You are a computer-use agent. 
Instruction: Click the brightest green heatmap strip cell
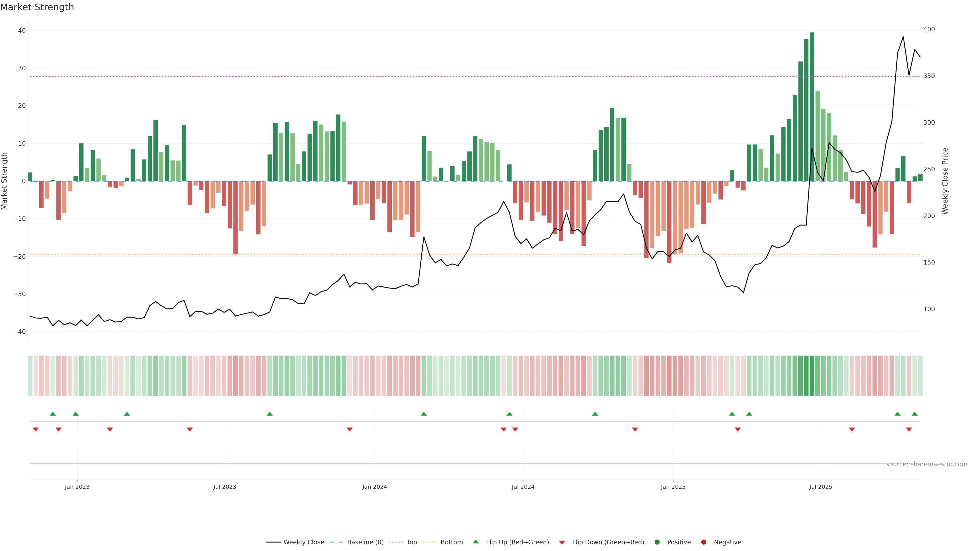click(x=812, y=375)
